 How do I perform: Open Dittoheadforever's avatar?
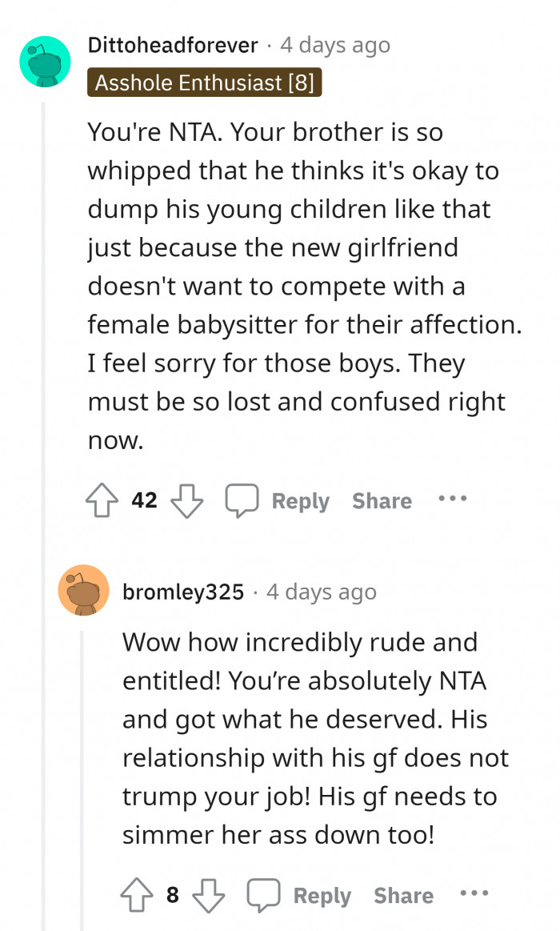46,62
